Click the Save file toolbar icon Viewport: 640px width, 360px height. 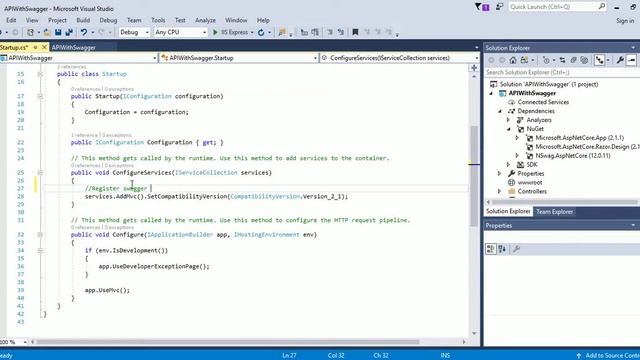click(58, 32)
